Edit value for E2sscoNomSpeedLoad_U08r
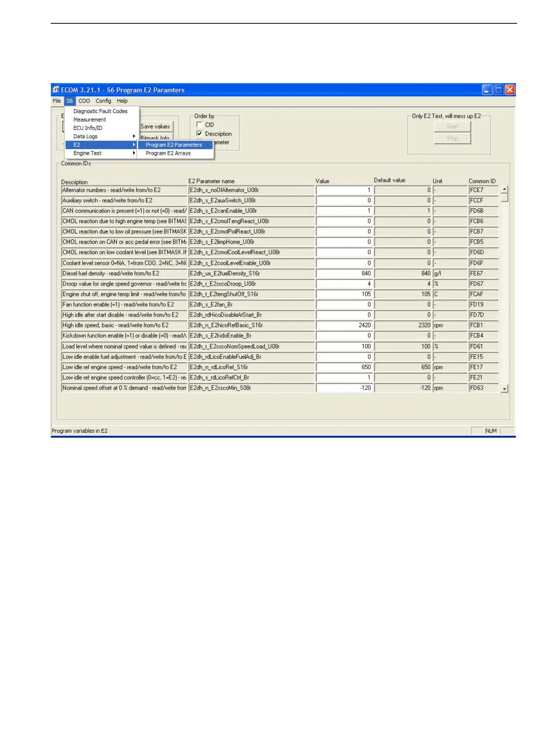Image resolution: width=535 pixels, height=756 pixels. tap(345, 347)
